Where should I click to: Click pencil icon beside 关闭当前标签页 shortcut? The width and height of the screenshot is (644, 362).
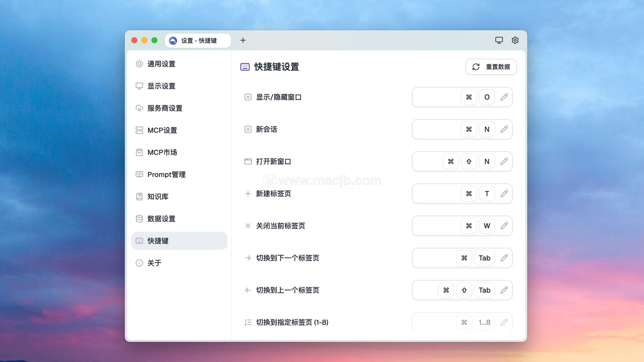pos(504,226)
